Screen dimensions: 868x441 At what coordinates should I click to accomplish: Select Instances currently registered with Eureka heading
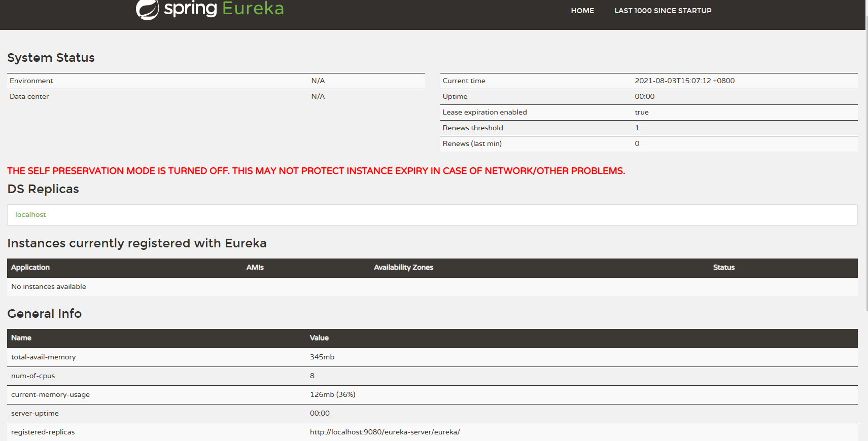(136, 243)
